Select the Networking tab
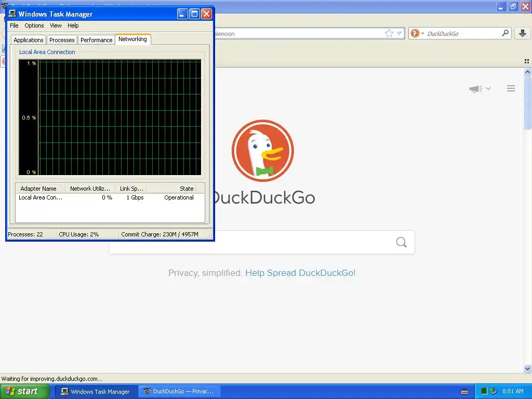The width and height of the screenshot is (532, 399). (132, 39)
